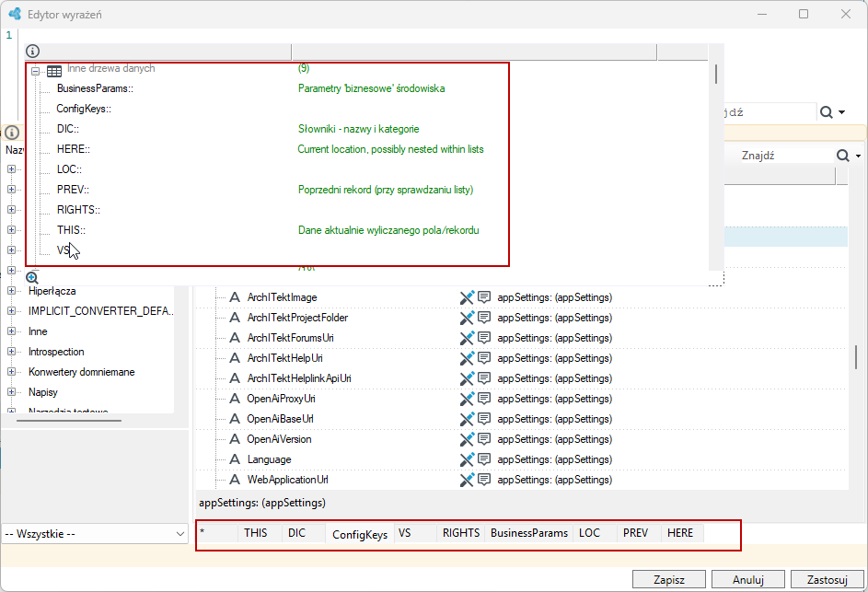Screen dimensions: 868x592
Task: Switch to the RIGHTS tab
Action: pos(460,533)
